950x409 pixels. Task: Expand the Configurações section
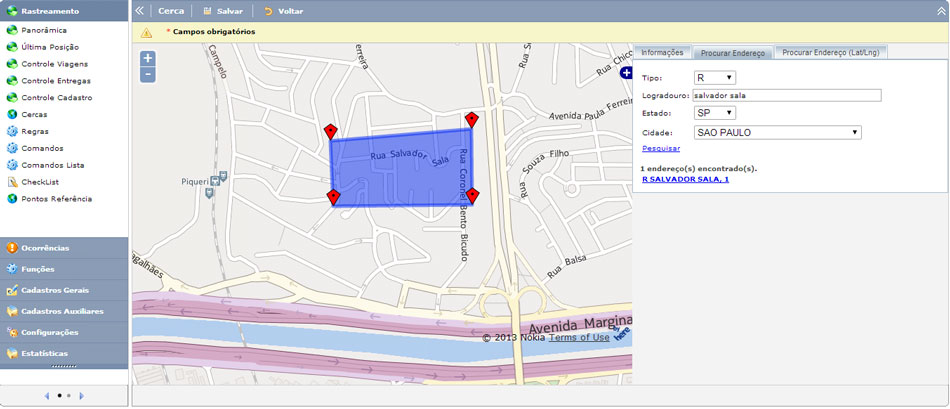click(49, 332)
